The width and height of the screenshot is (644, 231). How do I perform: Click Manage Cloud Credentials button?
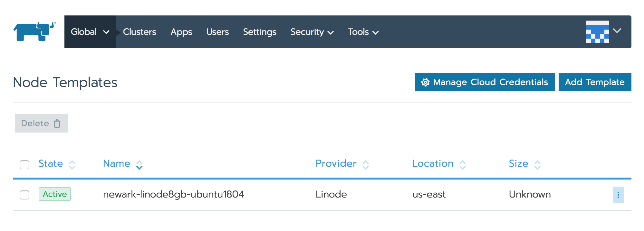tap(485, 82)
